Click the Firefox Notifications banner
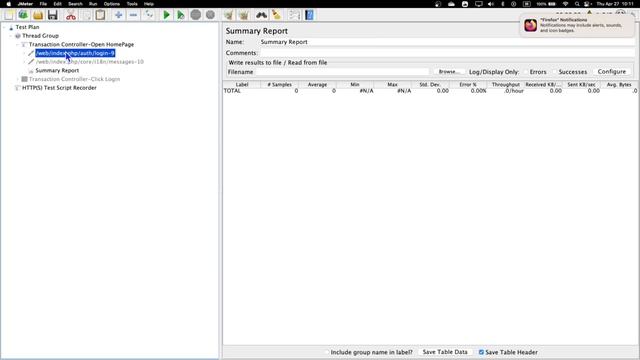The width and height of the screenshot is (640, 360). point(577,25)
